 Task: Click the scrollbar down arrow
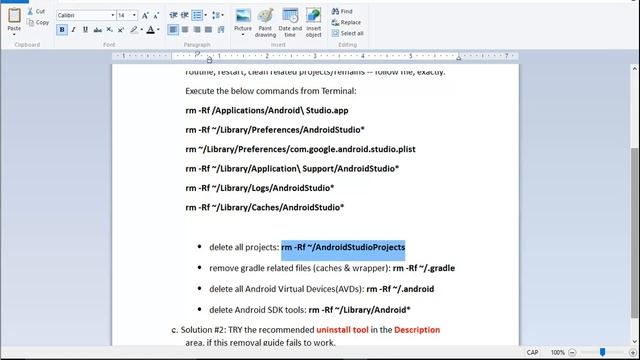634,341
